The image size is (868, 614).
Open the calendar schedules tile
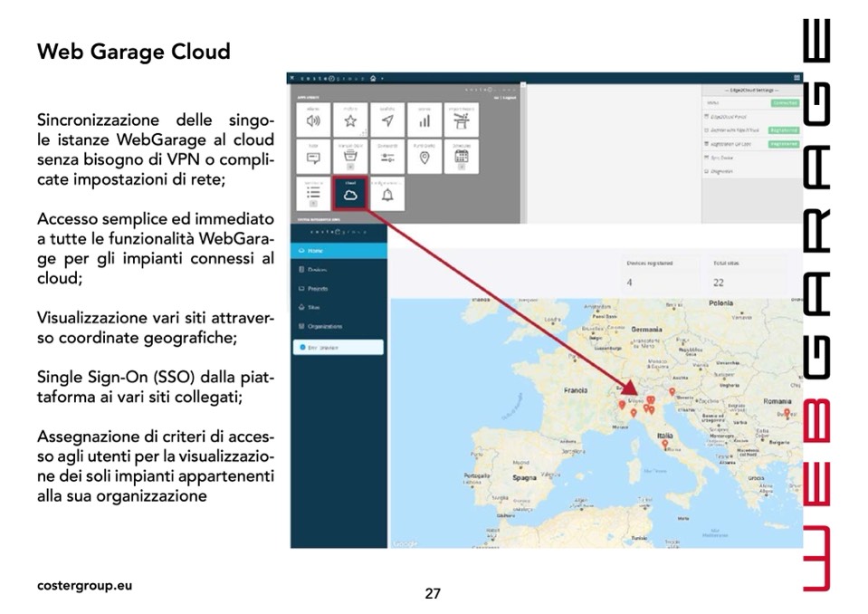pyautogui.click(x=461, y=157)
